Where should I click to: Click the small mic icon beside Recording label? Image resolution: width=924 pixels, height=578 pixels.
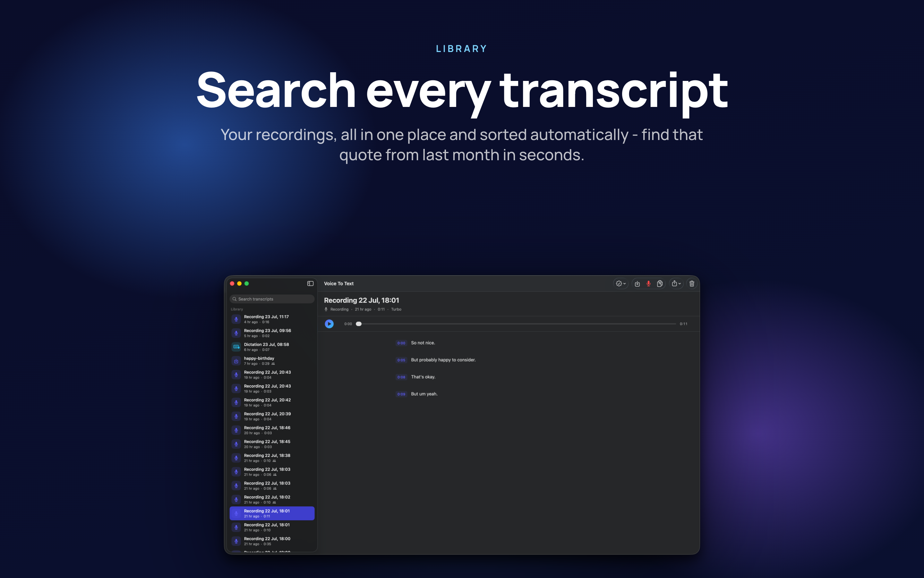click(x=326, y=309)
